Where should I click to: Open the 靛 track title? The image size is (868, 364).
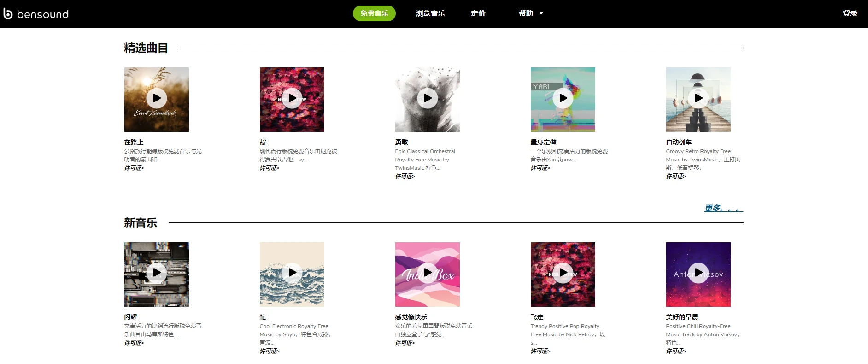[x=263, y=142]
